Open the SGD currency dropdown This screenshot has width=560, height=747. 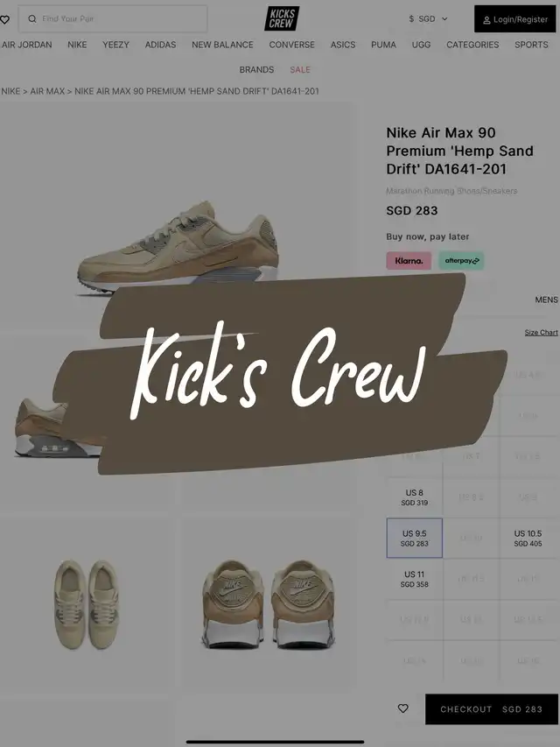click(428, 19)
